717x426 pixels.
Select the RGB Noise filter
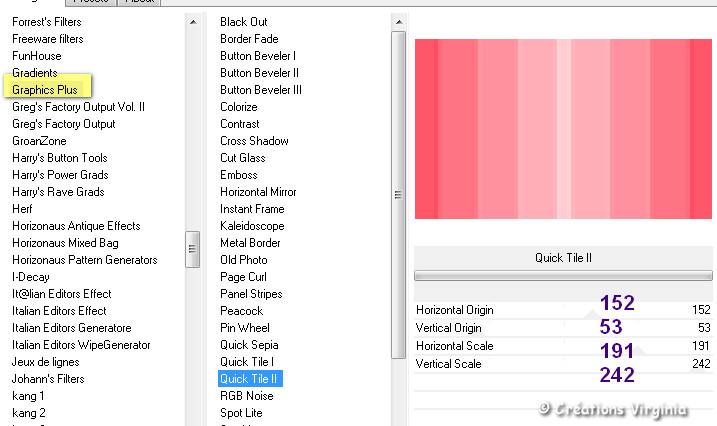click(246, 395)
